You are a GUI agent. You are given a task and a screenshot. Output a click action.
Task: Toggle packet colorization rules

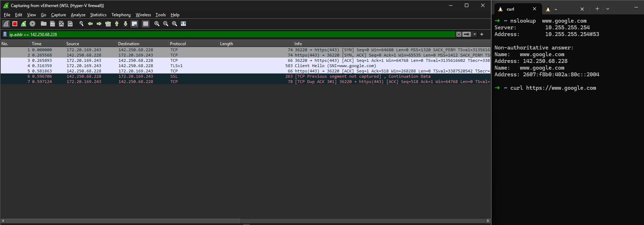[x=146, y=24]
